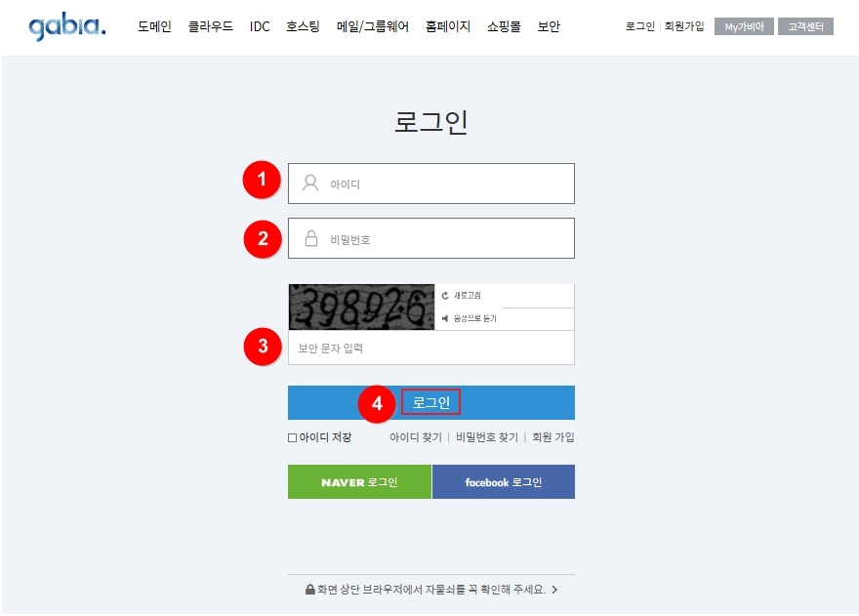
Task: Click the arrow chevron after bottom notice
Action: [554, 590]
